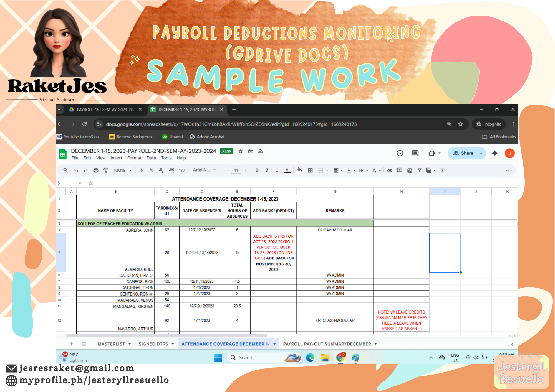
Task: Toggle strikethrough formatting
Action: pos(277,170)
